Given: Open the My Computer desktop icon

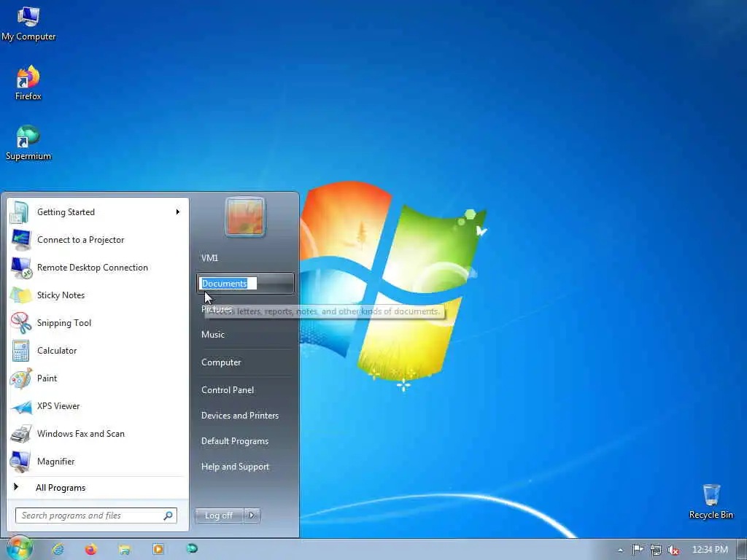Looking at the screenshot, I should [x=28, y=24].
